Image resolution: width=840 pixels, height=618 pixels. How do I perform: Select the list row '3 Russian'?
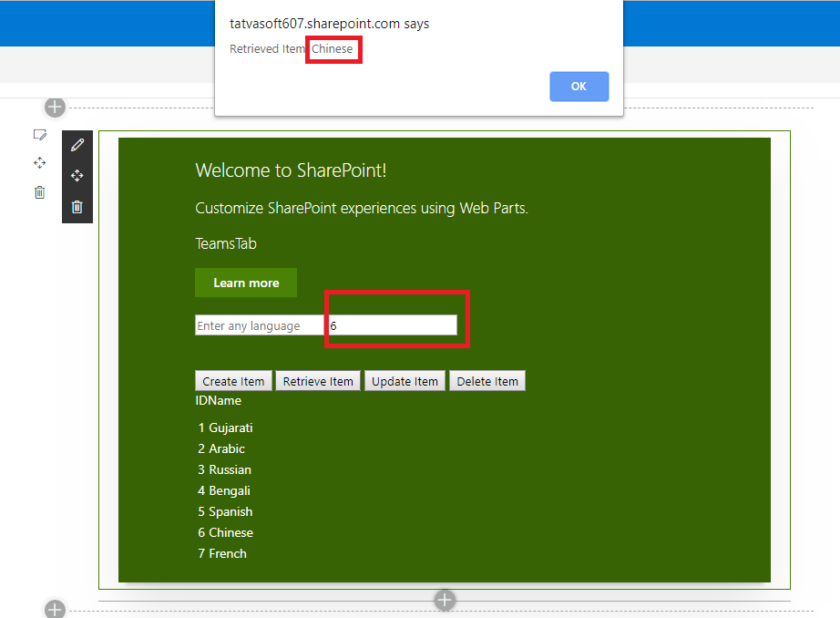(224, 469)
